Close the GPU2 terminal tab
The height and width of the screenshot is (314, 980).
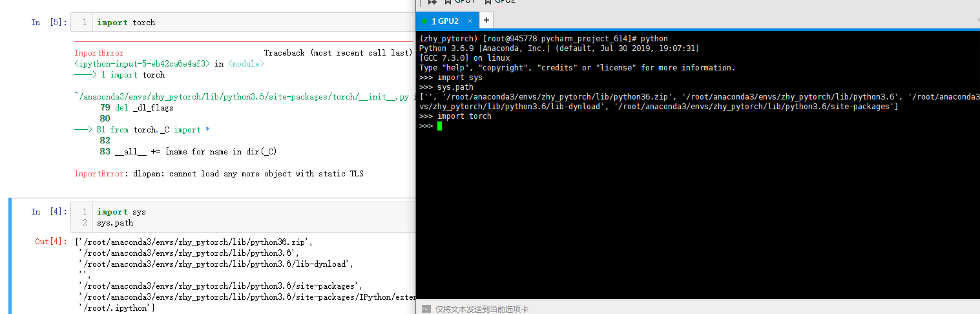point(470,21)
